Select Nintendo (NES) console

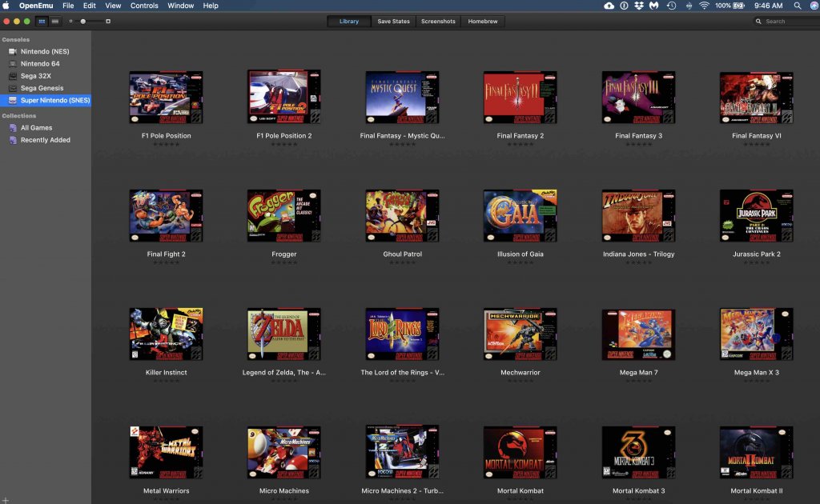[46, 52]
